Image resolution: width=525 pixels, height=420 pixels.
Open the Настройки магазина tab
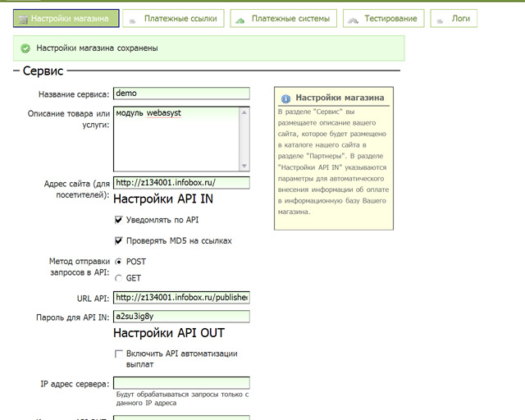click(x=66, y=18)
